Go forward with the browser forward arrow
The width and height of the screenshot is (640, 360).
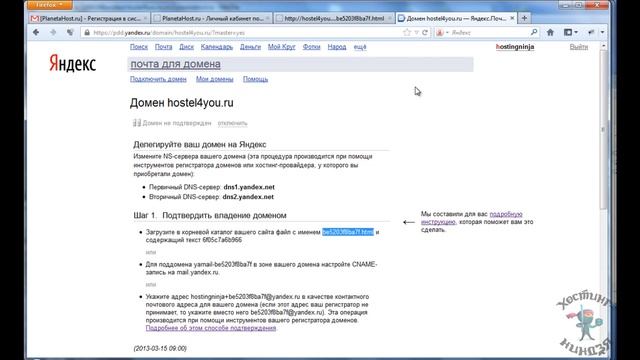click(x=53, y=32)
